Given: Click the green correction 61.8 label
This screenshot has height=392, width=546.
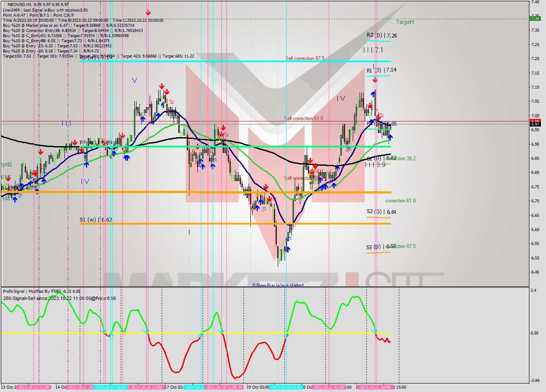Looking at the screenshot, I should coord(401,201).
